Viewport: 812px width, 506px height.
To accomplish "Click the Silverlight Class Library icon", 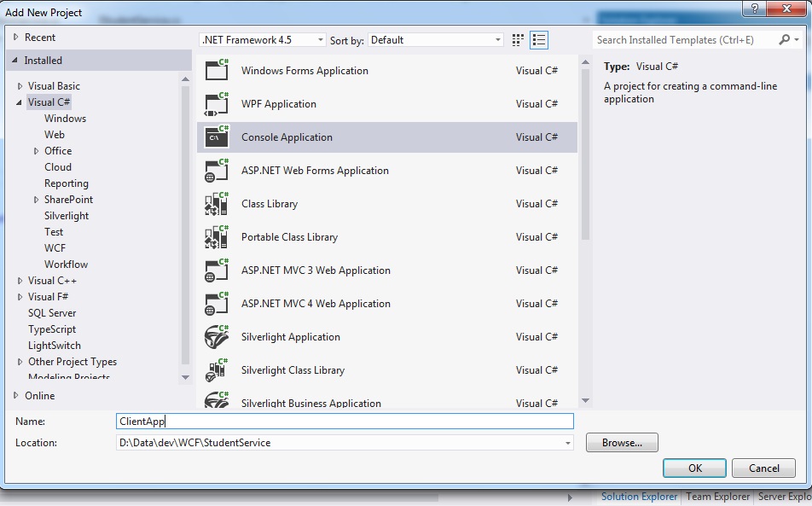I will (x=217, y=369).
